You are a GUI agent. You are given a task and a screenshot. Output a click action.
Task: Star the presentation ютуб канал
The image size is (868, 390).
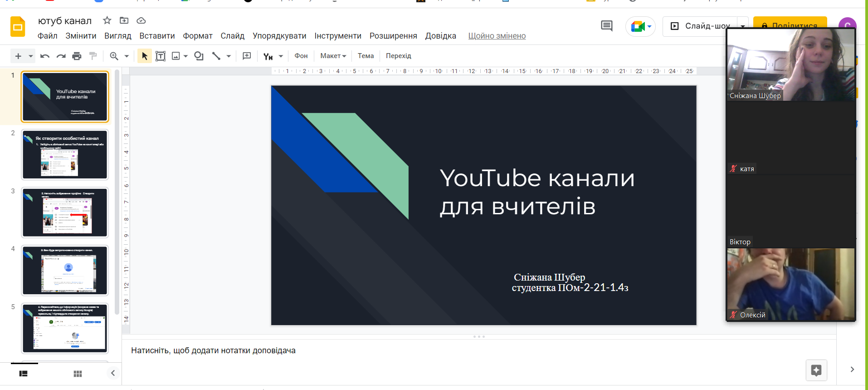coord(107,20)
